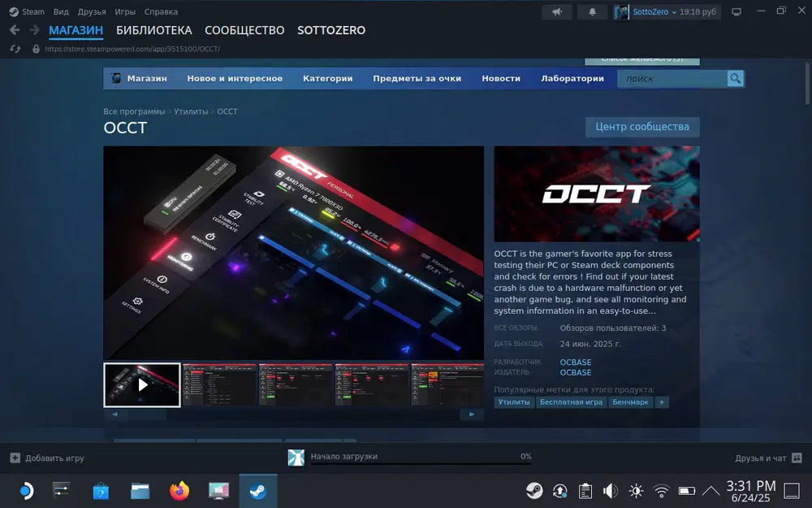Open System Settings from taskbar
This screenshot has height=508, width=812.
[x=62, y=490]
